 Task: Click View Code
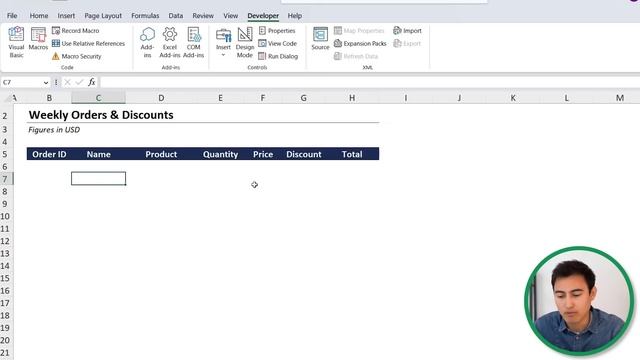pos(278,43)
